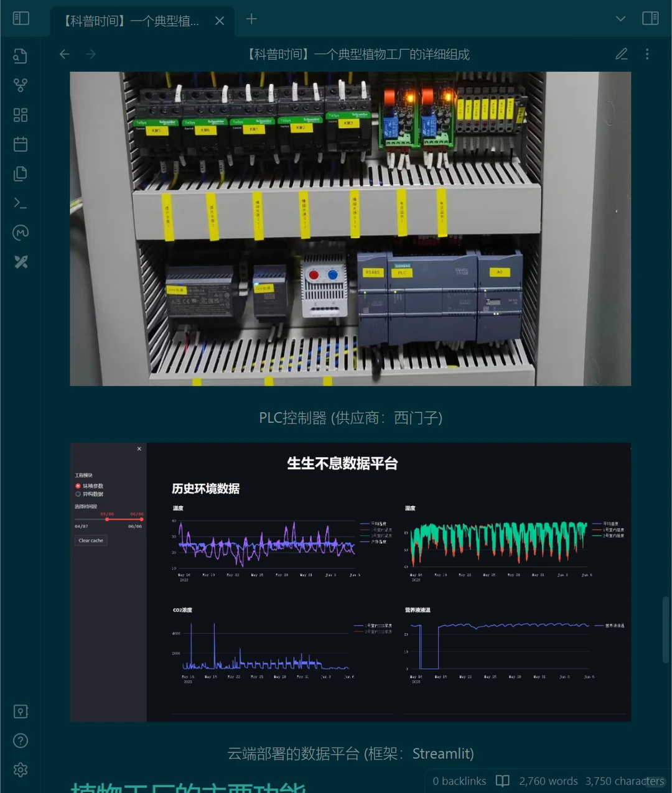The width and height of the screenshot is (672, 793).
Task: Click Clear cache button in dashboard image
Action: 91,540
